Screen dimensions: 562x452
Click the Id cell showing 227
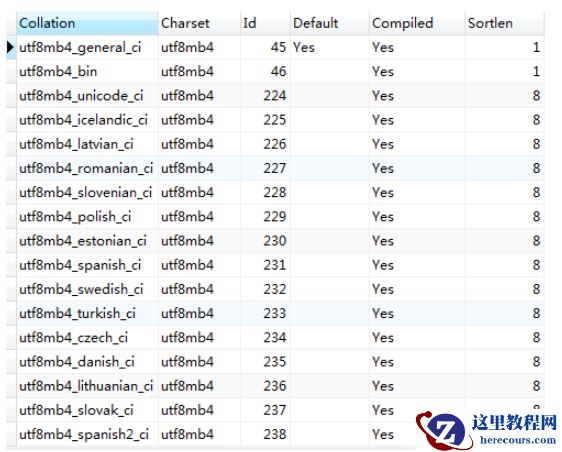point(265,168)
